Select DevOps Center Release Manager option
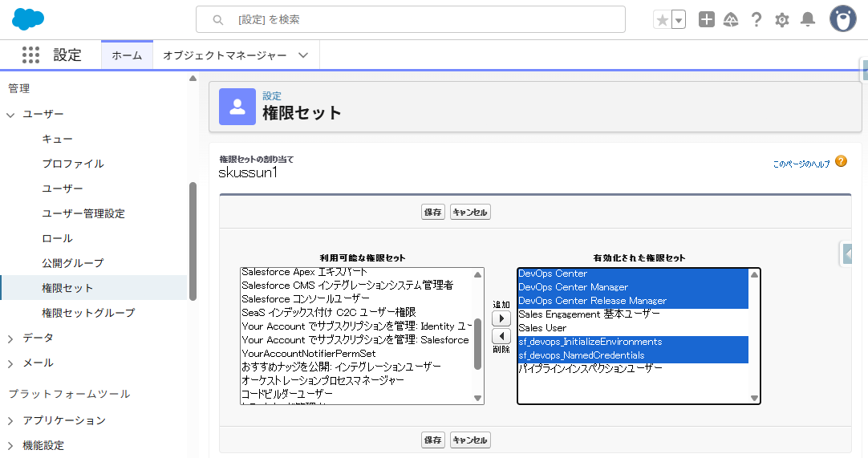The width and height of the screenshot is (868, 458). [633, 301]
